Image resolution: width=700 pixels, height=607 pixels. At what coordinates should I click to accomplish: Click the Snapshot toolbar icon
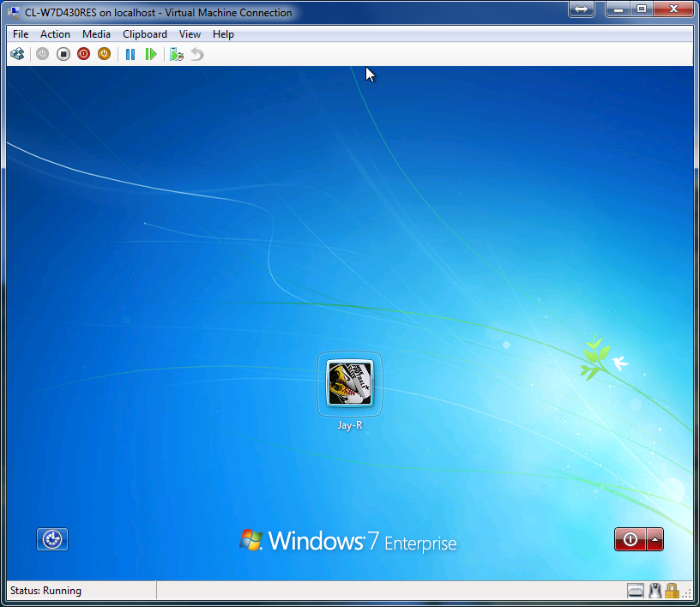coord(177,54)
